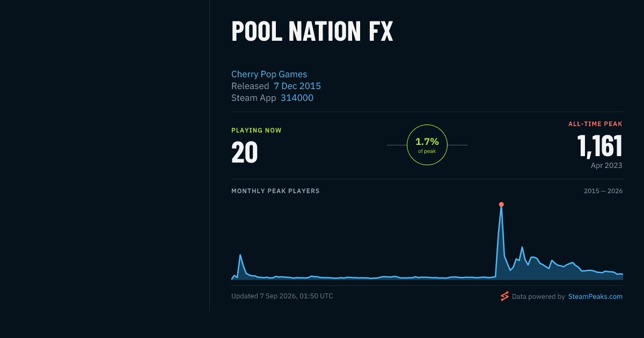Click the Monthly Peak Players heading

tap(275, 191)
